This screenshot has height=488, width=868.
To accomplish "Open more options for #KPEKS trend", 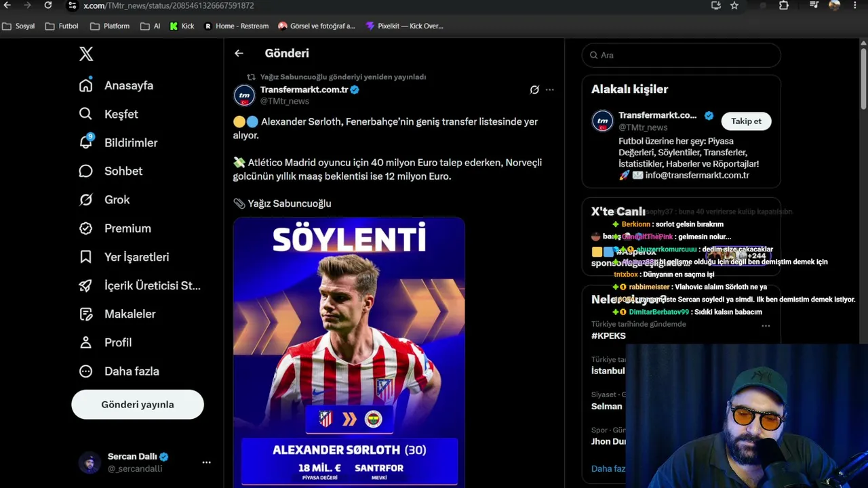I will [766, 325].
